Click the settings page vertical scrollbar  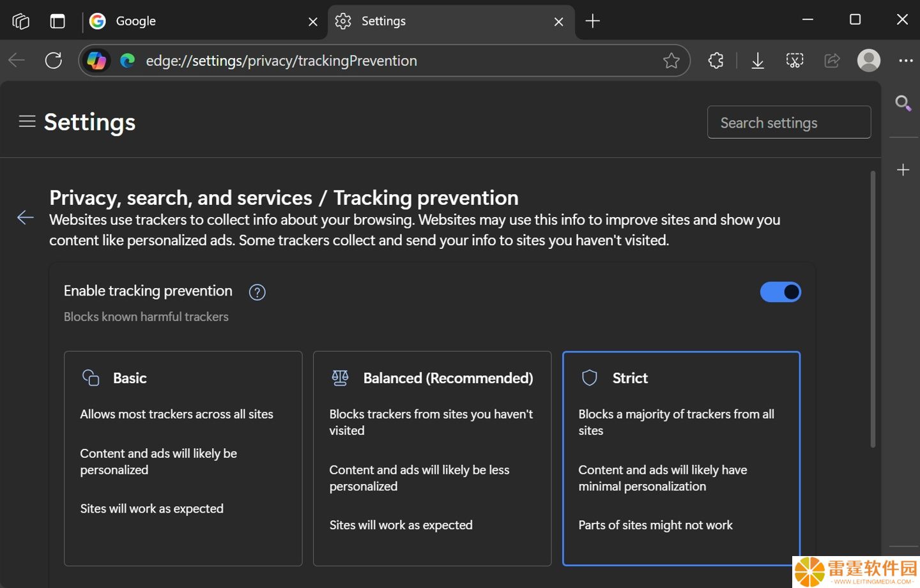pyautogui.click(x=873, y=309)
